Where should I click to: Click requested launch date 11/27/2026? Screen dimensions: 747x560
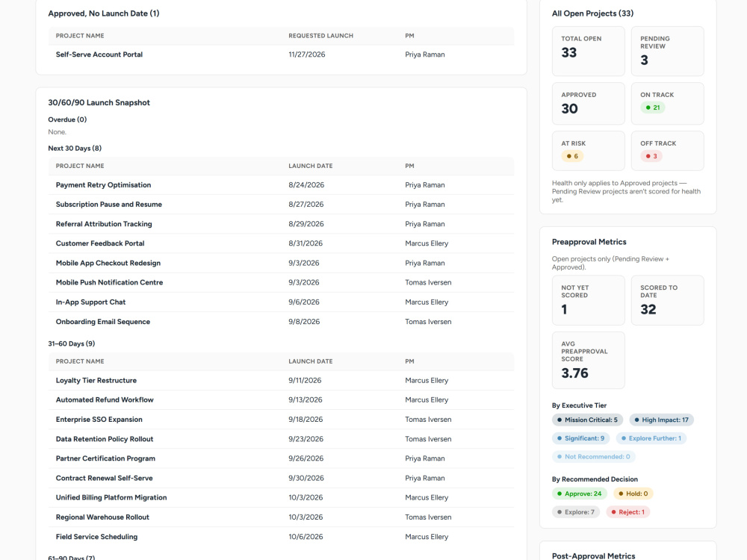coord(307,55)
